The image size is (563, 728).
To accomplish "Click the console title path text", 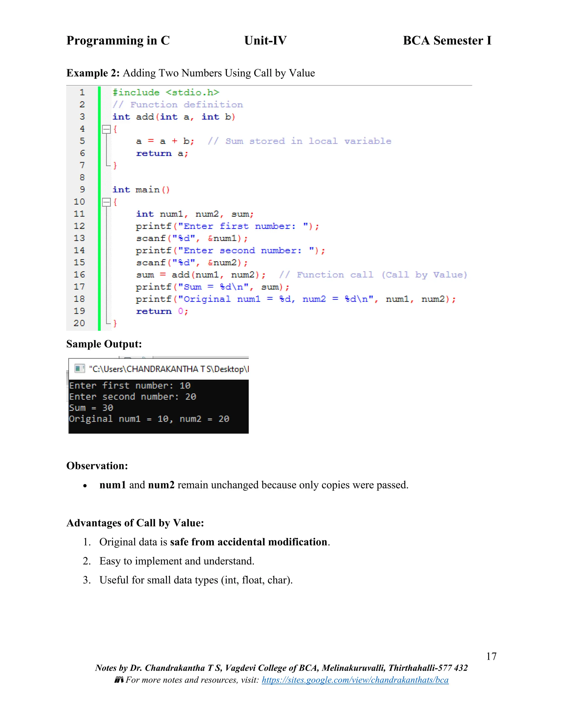I will [x=169, y=369].
